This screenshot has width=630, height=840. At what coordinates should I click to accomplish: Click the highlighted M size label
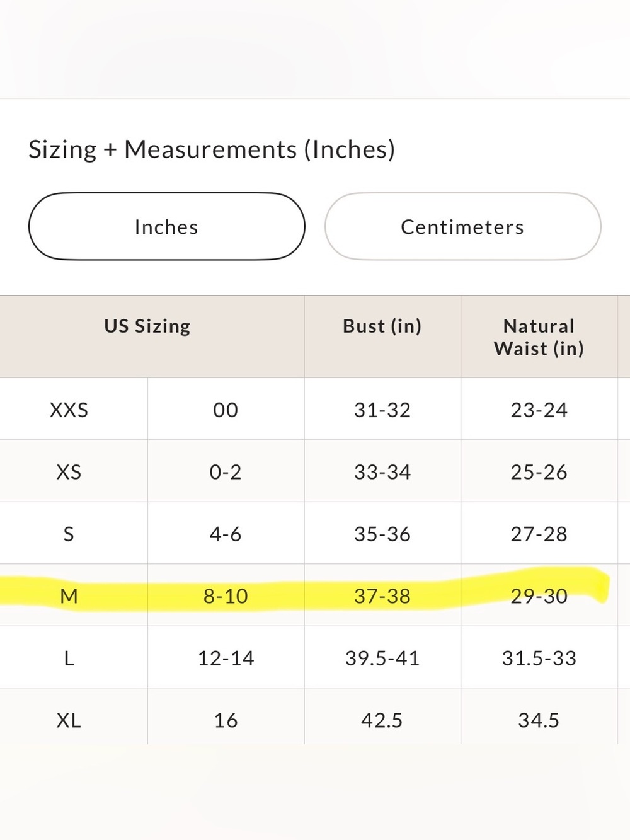69,596
